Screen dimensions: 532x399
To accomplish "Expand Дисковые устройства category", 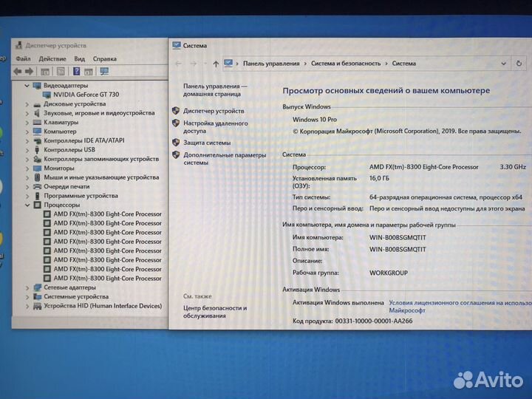I will click(27, 104).
